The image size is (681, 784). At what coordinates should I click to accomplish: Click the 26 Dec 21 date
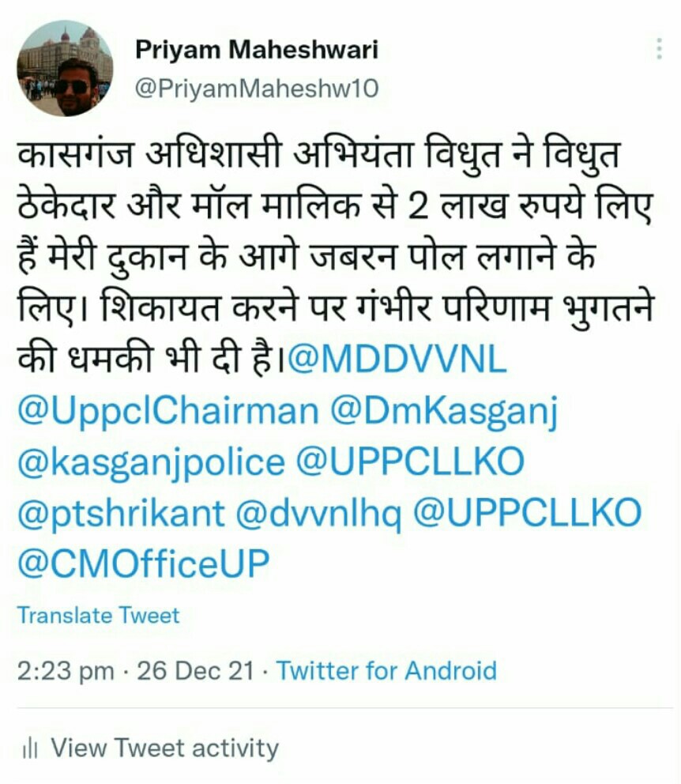click(195, 670)
